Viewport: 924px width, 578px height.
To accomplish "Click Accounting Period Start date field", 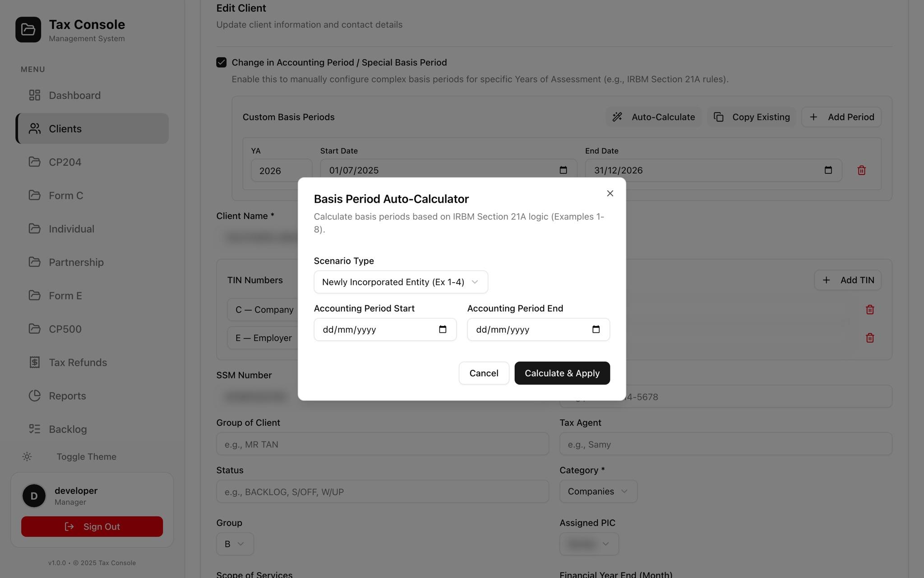I will 385,329.
